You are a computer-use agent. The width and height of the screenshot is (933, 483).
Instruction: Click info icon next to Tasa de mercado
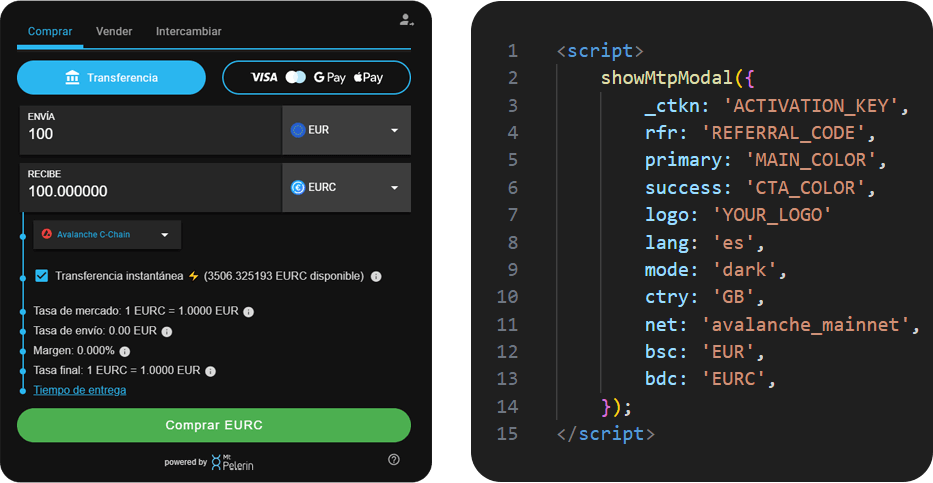[248, 312]
